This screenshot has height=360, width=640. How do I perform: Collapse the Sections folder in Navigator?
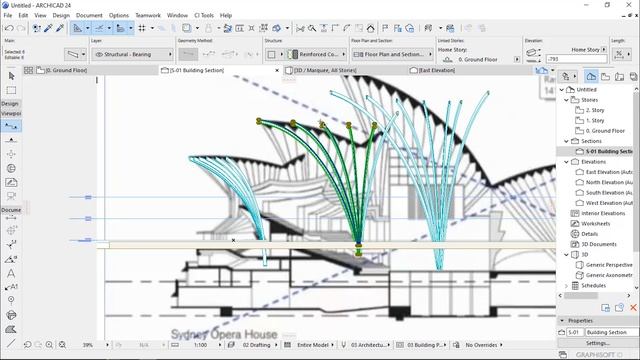(567, 141)
